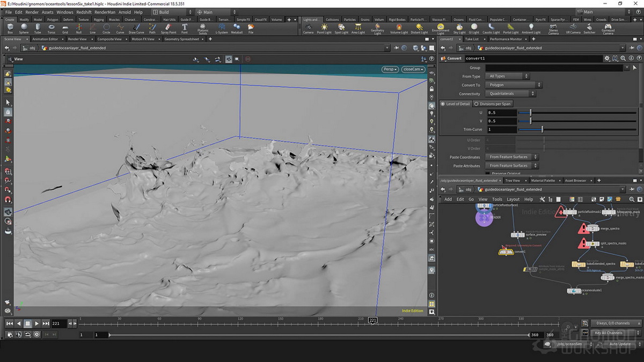Add a Gamepad Camera
Image resolution: width=644 pixels, height=362 pixels.
click(608, 28)
